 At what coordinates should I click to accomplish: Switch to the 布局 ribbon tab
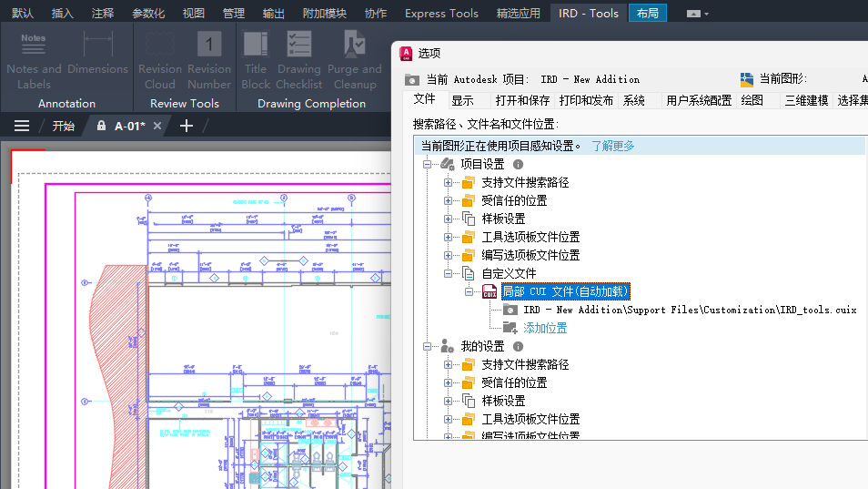648,14
